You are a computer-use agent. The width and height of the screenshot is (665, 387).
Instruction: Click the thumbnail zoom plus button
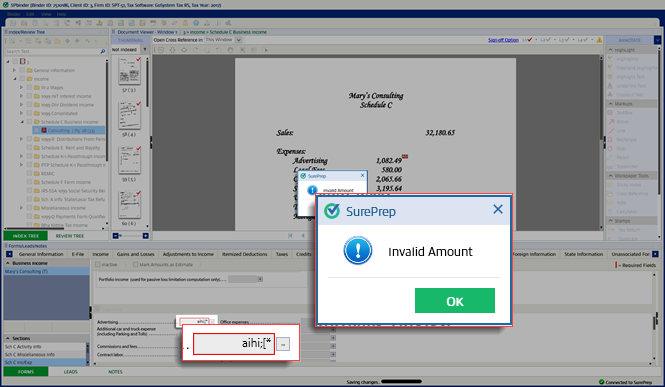pos(145,236)
